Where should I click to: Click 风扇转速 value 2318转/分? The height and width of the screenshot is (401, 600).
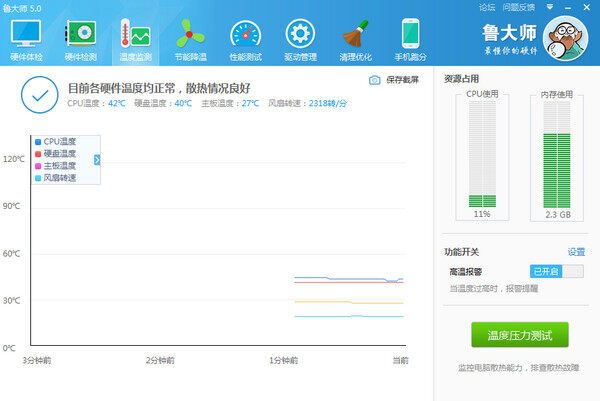tap(328, 103)
